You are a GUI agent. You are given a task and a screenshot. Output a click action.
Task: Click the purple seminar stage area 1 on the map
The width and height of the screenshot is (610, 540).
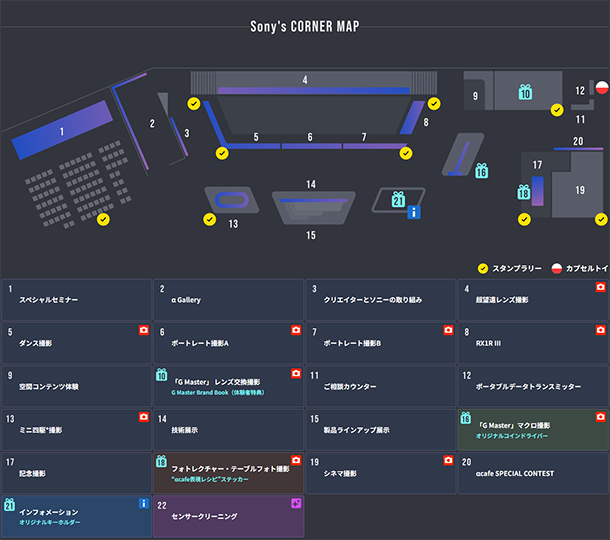coord(61,130)
